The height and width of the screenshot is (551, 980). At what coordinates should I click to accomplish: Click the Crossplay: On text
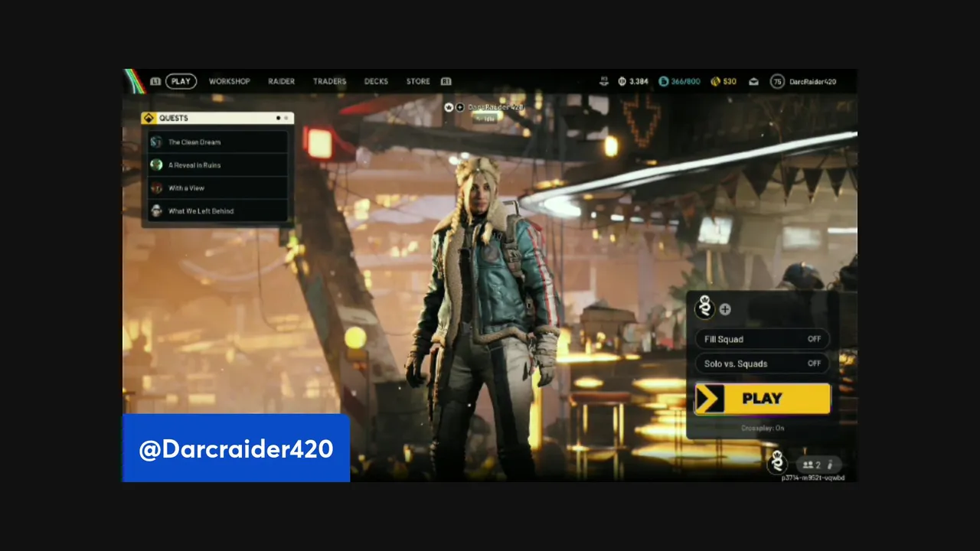pyautogui.click(x=763, y=428)
